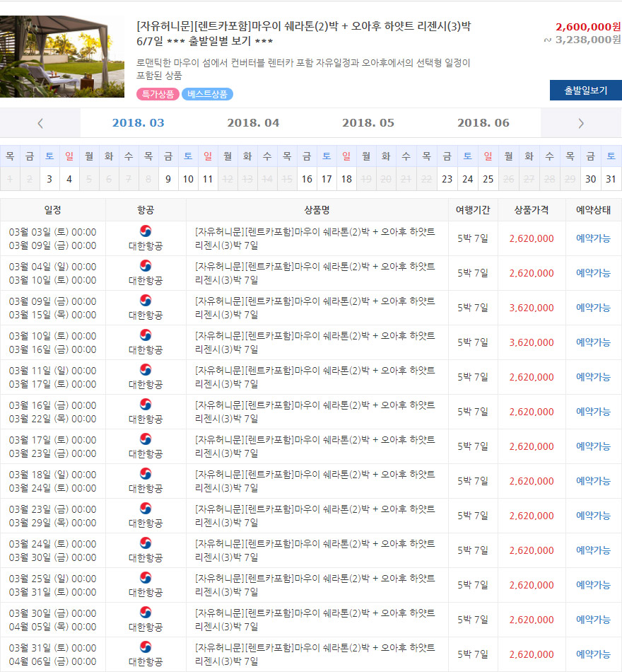Image resolution: width=622 pixels, height=672 pixels.
Task: Pick departure day 24 in calendar strip
Action: (x=467, y=179)
